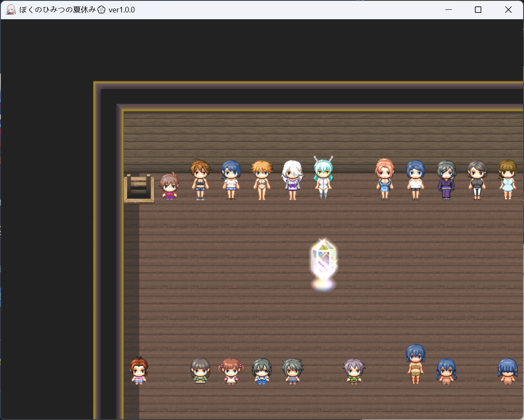Click the game icon in the title bar

click(x=11, y=9)
